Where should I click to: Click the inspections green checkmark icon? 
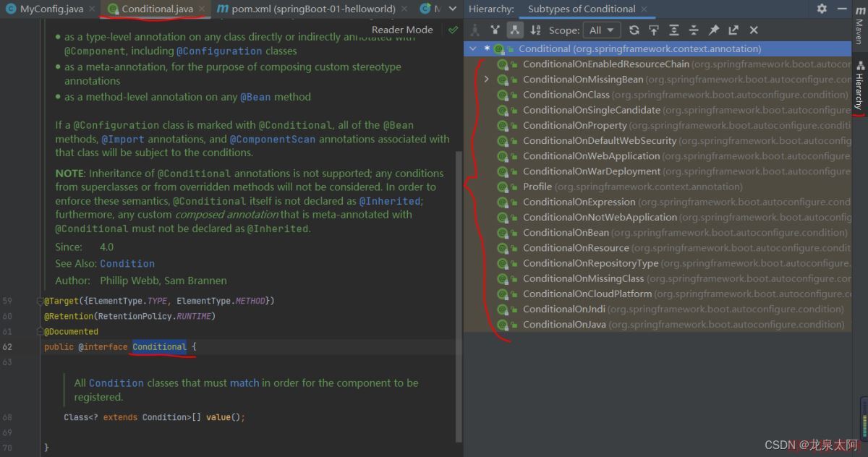(453, 30)
